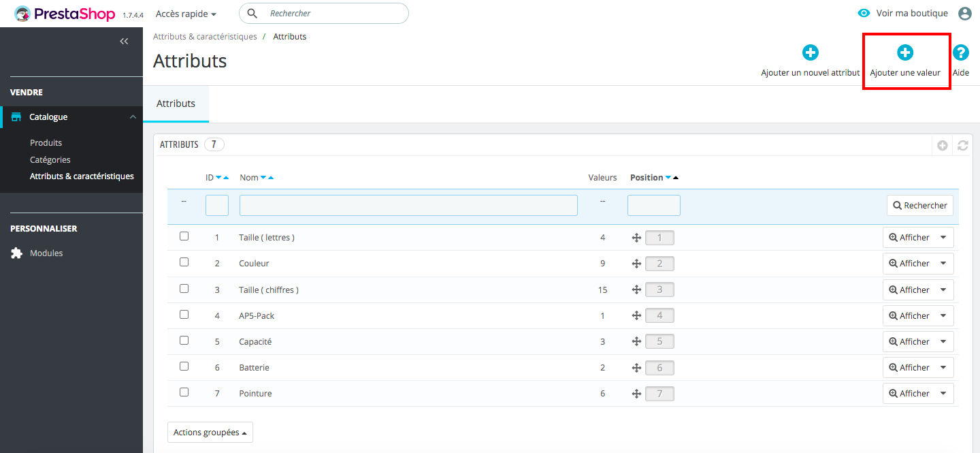Screen dimensions: 980x453
Task: Focus the Position filter field
Action: [654, 206]
